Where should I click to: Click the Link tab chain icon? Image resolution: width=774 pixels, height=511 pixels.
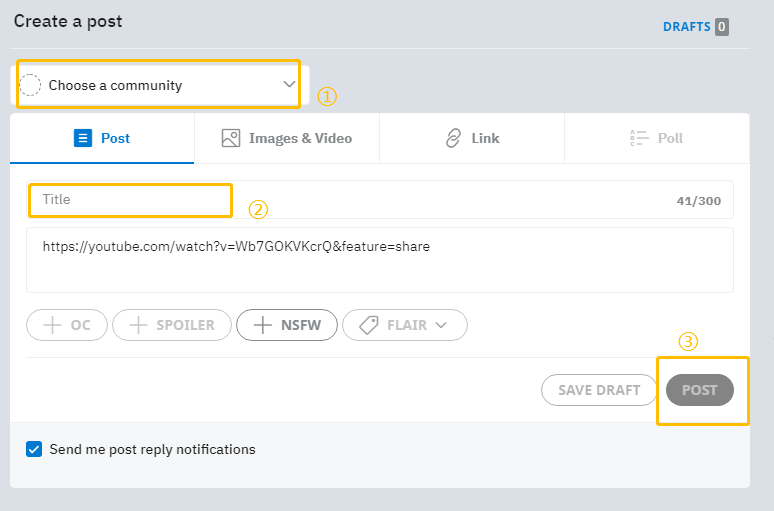pyautogui.click(x=454, y=138)
